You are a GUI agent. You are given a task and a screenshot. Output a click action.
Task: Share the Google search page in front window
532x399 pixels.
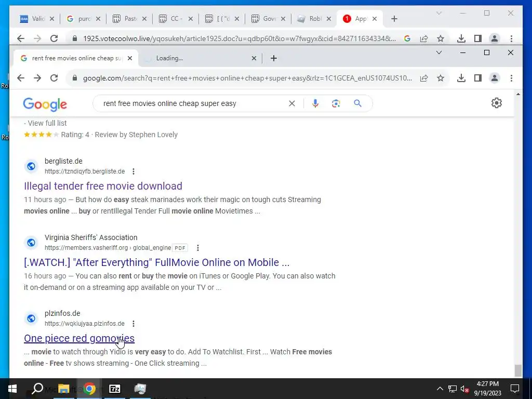(x=424, y=78)
